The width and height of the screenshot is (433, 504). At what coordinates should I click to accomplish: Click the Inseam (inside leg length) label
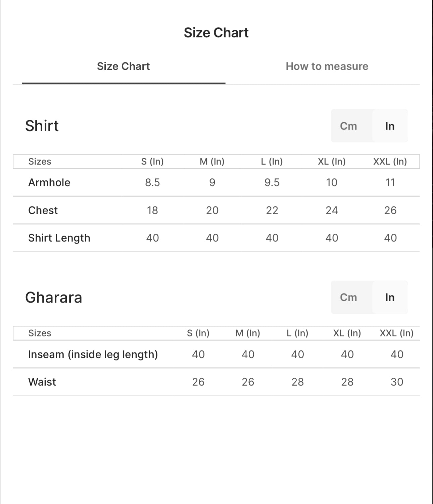point(93,355)
